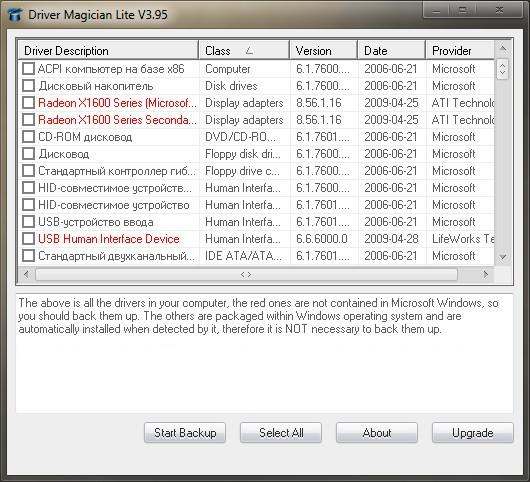Click the vertical scrollbar down arrow

click(503, 257)
